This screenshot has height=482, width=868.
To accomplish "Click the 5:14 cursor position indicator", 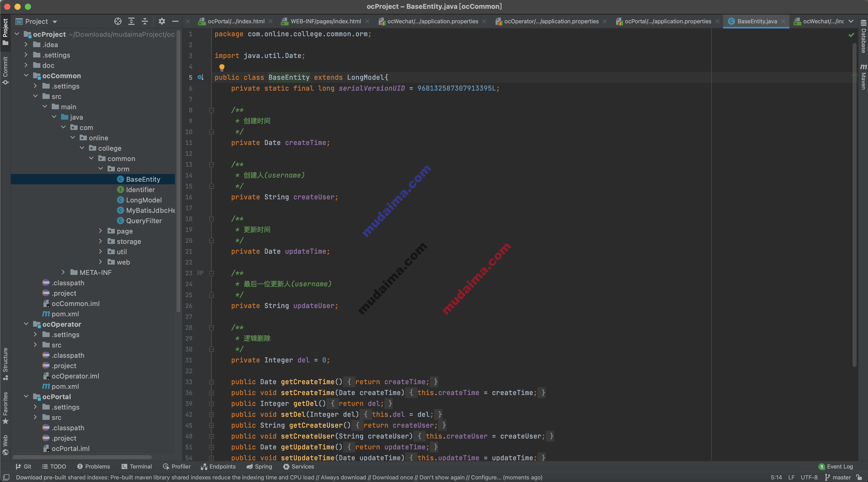I will (x=776, y=477).
